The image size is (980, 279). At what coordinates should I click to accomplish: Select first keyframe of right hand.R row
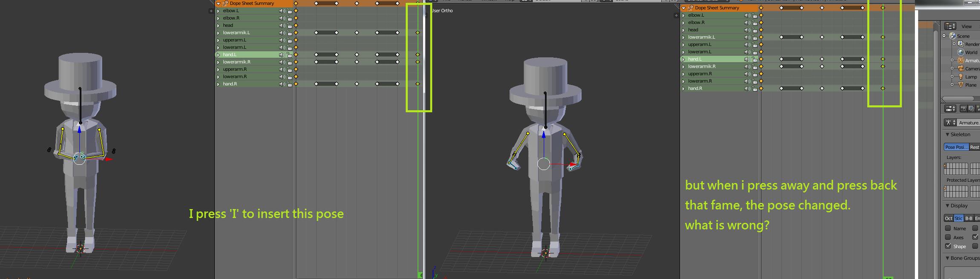pos(761,89)
